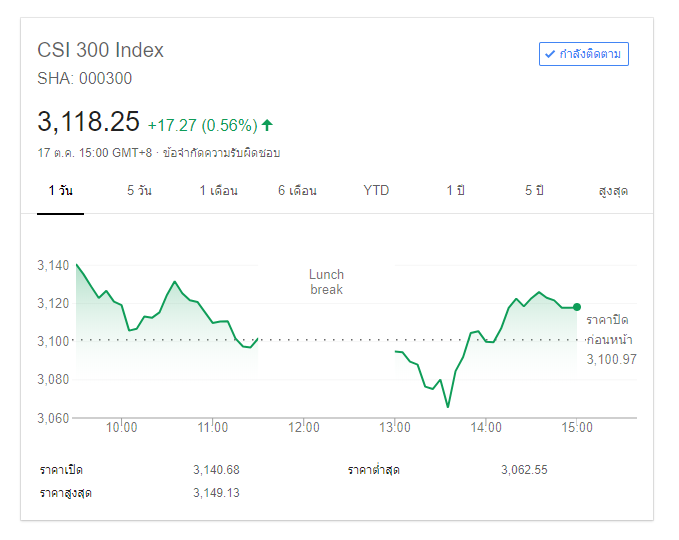Toggle the กำลังติดตาม following button

coord(584,54)
